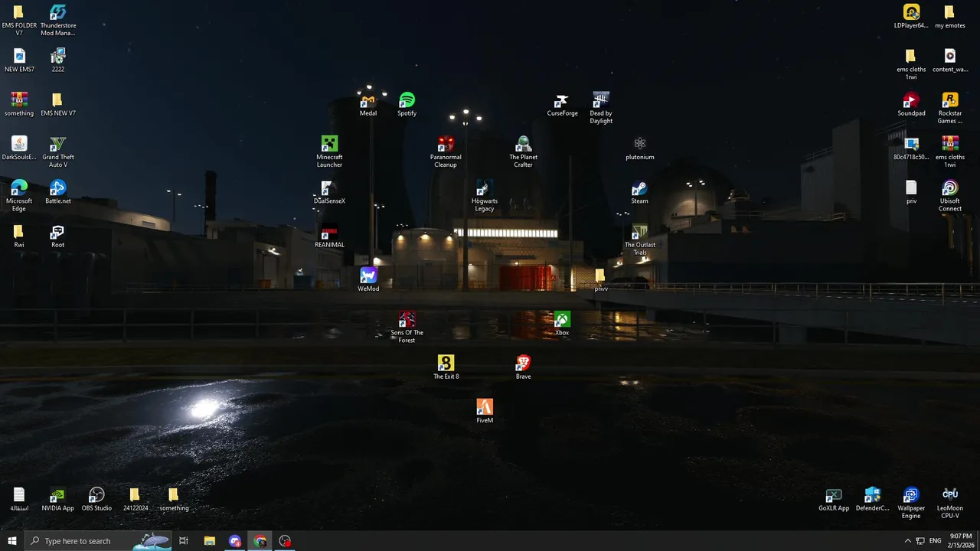Image resolution: width=980 pixels, height=551 pixels.
Task: Open the Windows Start menu
Action: 12,541
